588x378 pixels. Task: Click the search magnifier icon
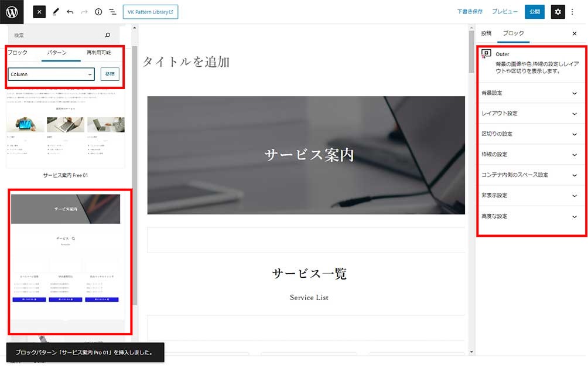pyautogui.click(x=107, y=35)
